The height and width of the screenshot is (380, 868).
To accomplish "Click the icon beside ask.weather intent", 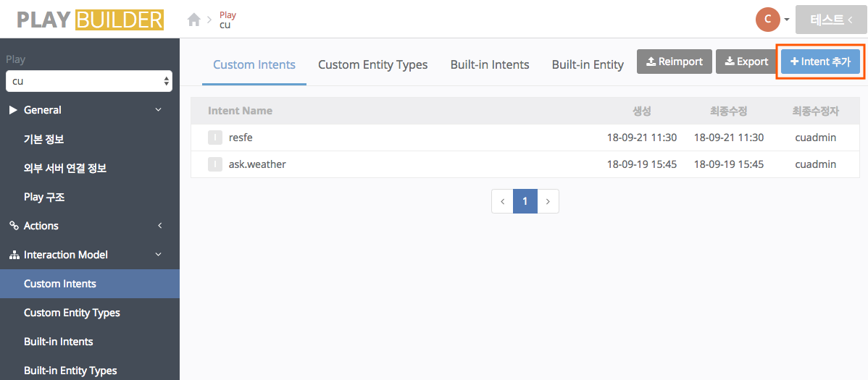I will coord(215,164).
